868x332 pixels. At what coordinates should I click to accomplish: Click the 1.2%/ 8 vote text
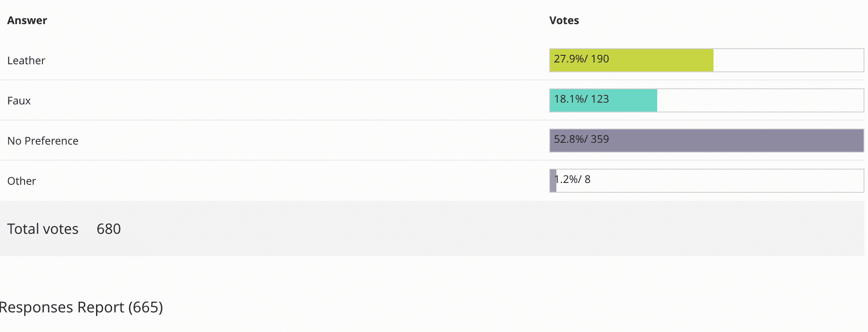point(573,179)
